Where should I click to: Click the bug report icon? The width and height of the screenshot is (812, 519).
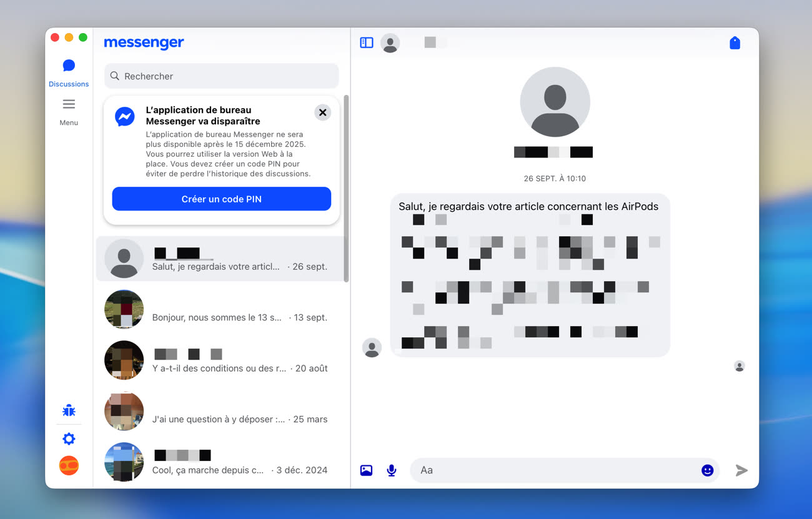pos(69,410)
